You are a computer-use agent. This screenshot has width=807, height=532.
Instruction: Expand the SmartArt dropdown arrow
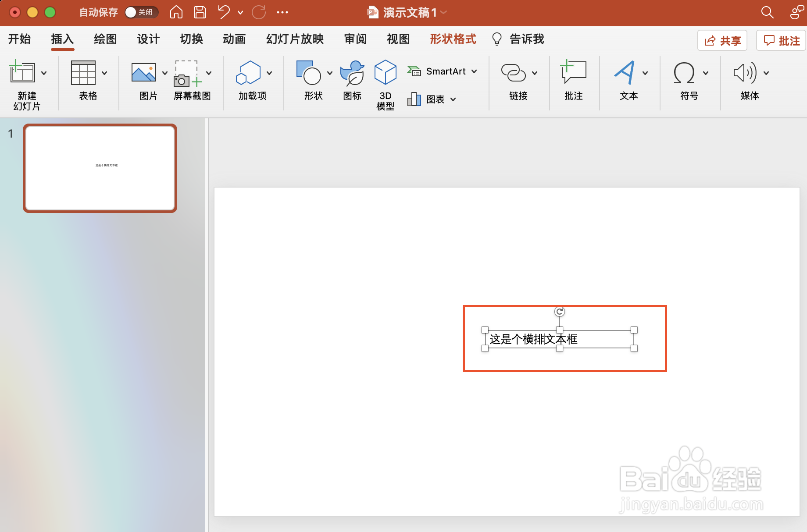pyautogui.click(x=474, y=71)
